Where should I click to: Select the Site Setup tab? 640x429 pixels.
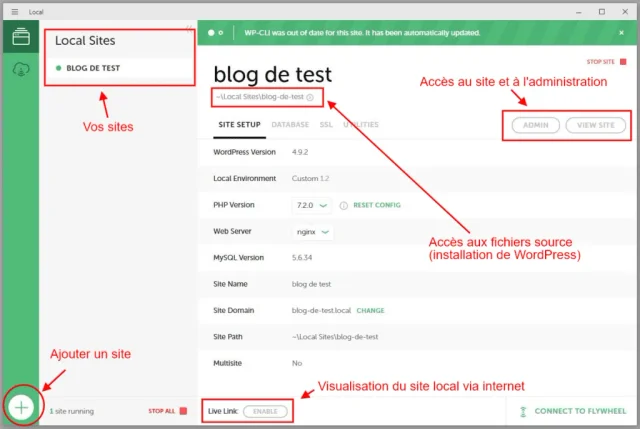[x=239, y=125]
